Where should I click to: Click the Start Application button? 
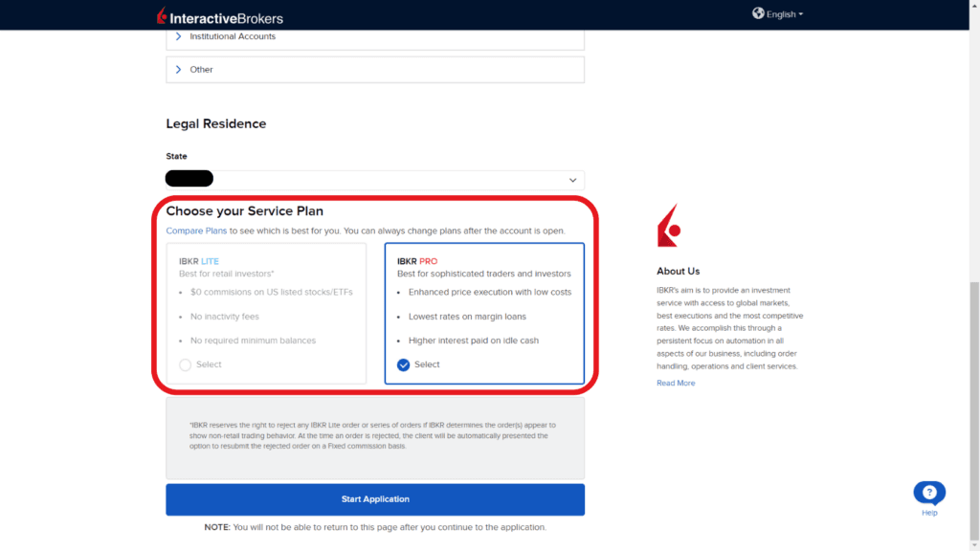pos(374,498)
